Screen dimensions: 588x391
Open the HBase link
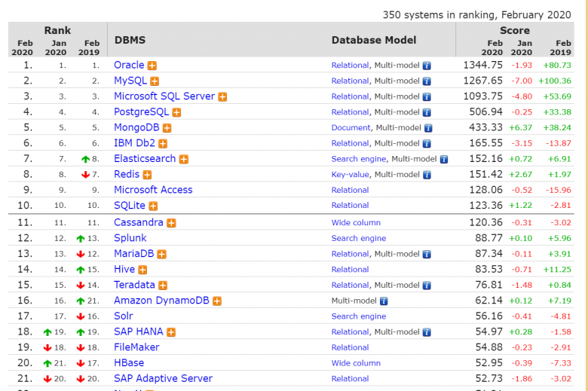click(129, 363)
